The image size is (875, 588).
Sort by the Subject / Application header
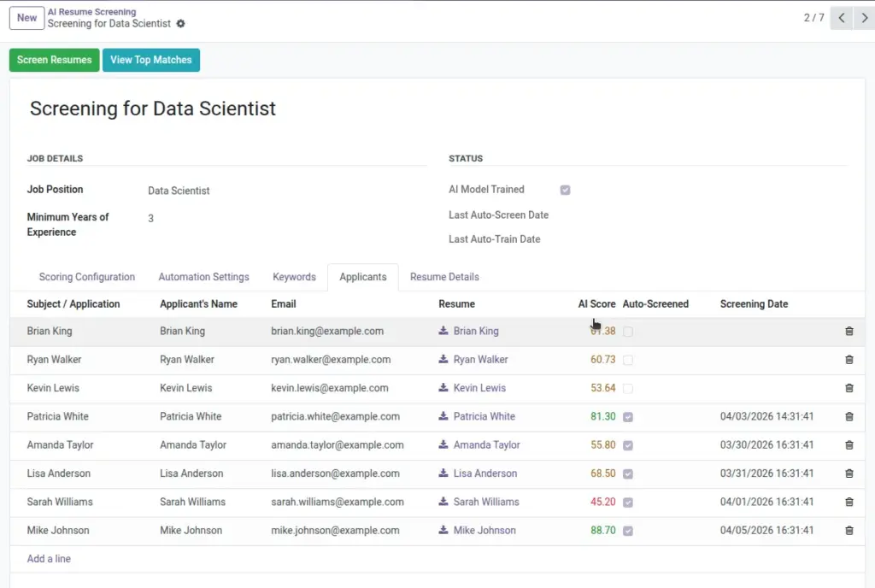(x=73, y=304)
